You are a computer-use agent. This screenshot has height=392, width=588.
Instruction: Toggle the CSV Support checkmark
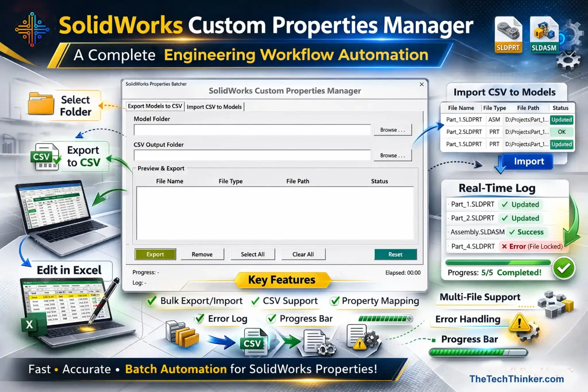(254, 301)
